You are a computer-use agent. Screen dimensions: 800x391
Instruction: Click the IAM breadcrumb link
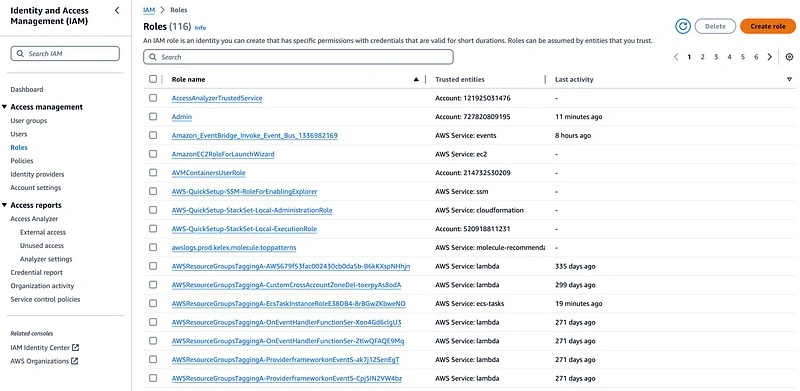[149, 10]
